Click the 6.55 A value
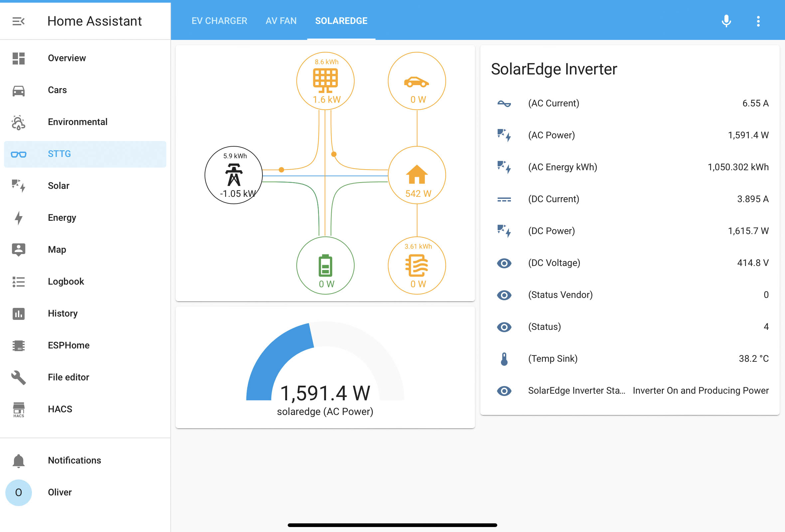 [755, 103]
